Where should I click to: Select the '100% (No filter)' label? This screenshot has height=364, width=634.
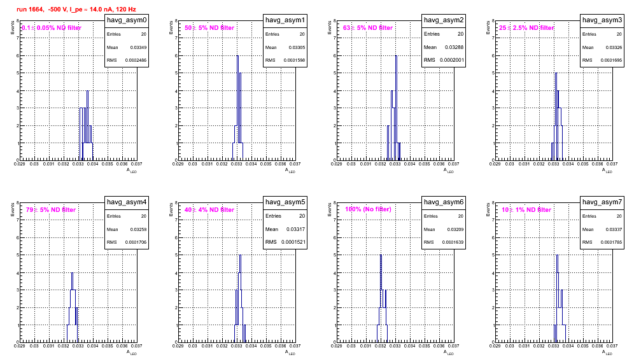(368, 209)
